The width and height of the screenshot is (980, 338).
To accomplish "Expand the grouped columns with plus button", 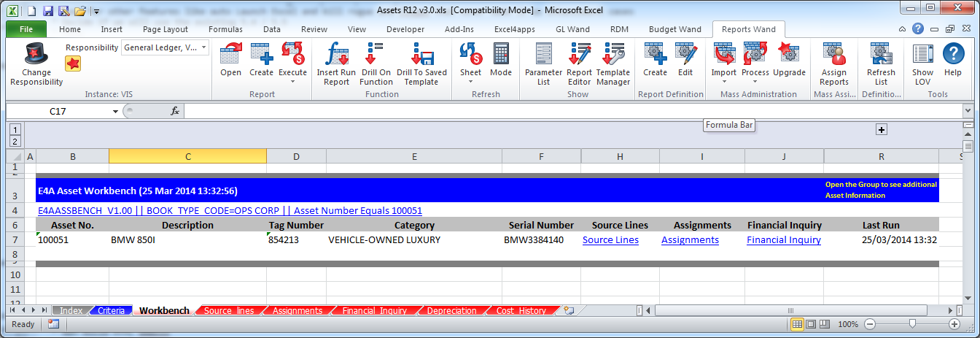I will 881,129.
